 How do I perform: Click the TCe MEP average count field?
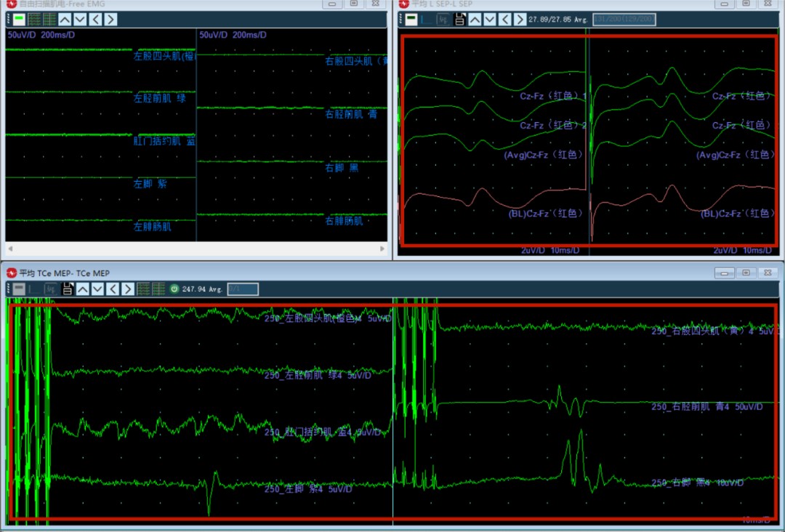pos(243,289)
